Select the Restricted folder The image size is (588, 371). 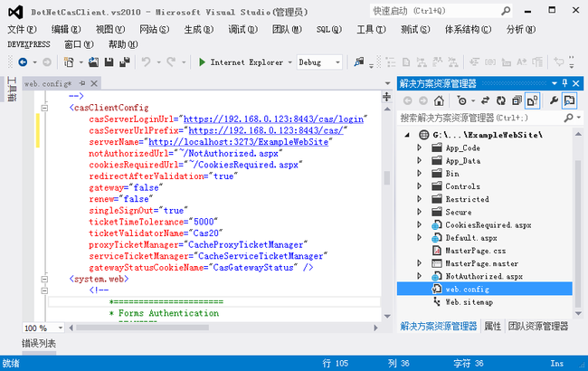[x=468, y=199]
